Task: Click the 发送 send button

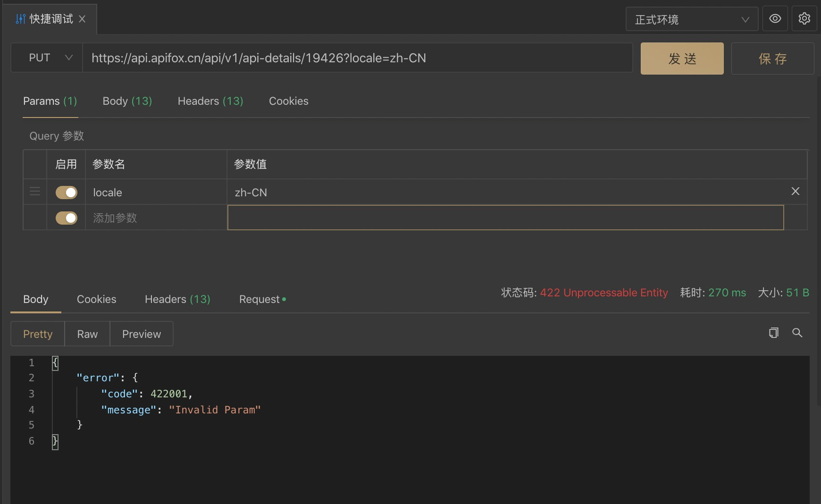Action: tap(682, 59)
